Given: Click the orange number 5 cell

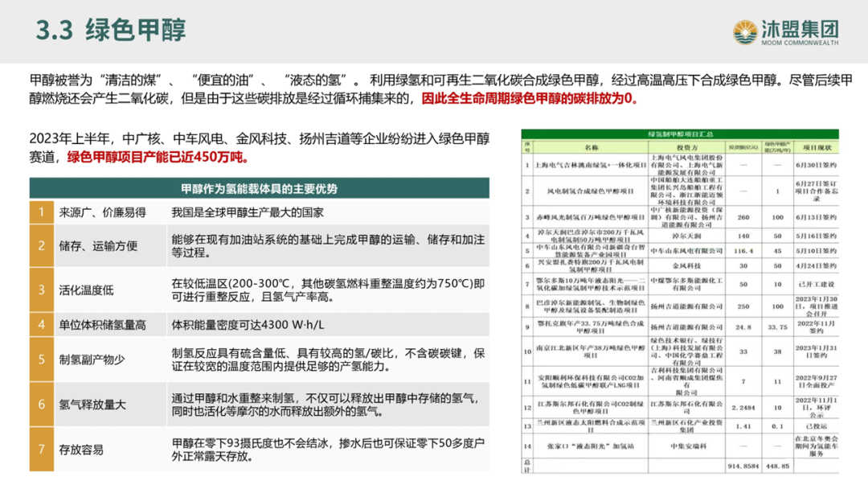Looking at the screenshot, I should click(42, 360).
